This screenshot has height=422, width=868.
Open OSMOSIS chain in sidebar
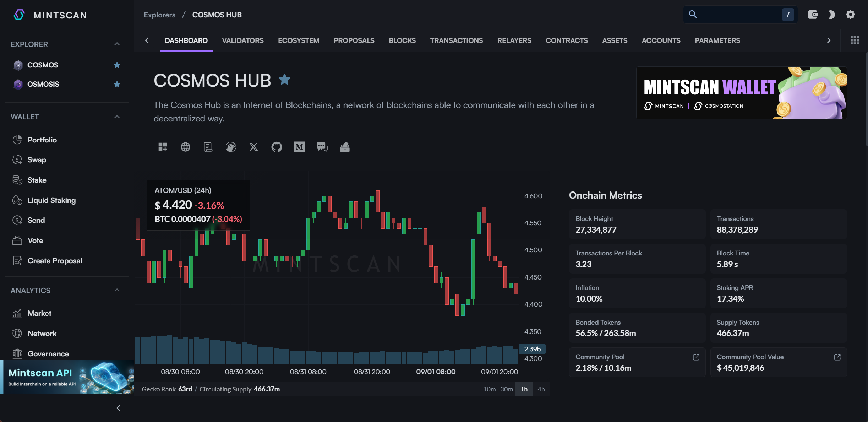43,84
